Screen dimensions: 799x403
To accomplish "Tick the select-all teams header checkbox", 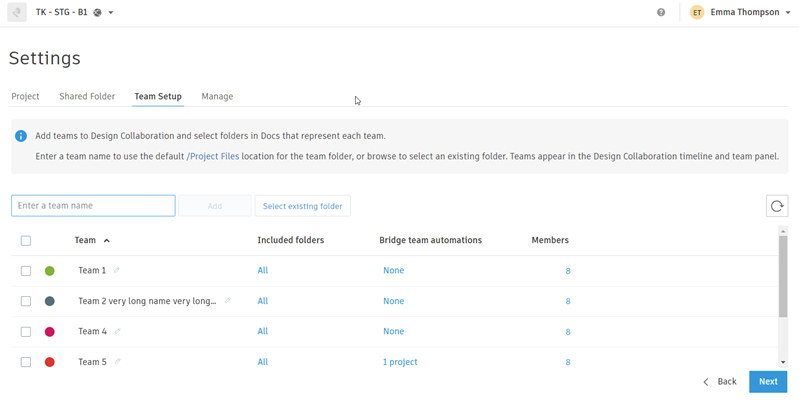I will pos(26,240).
